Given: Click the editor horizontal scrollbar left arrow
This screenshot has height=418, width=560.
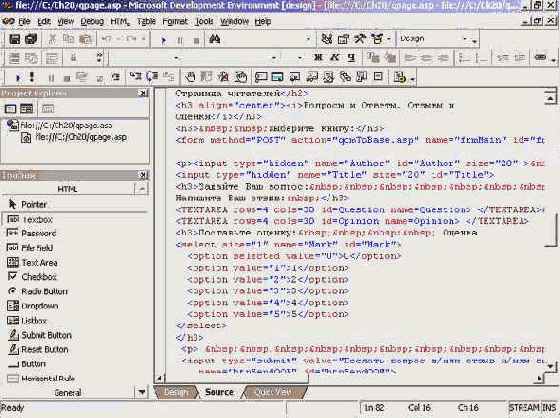Looking at the screenshot, I should click(160, 378).
